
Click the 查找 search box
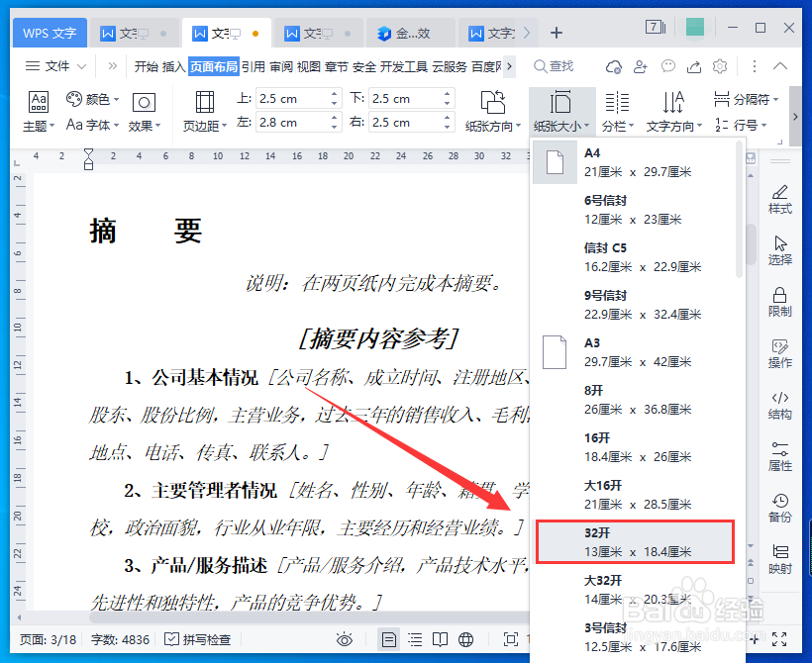point(555,66)
